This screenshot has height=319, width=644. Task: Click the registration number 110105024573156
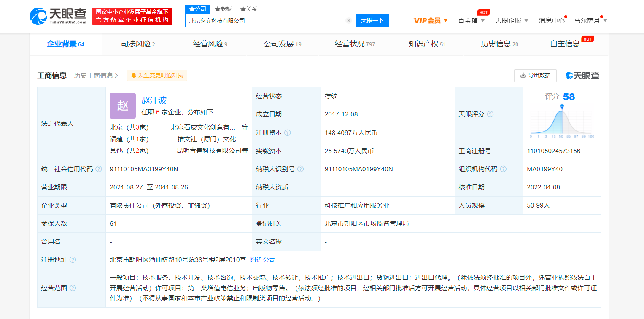tap(554, 151)
